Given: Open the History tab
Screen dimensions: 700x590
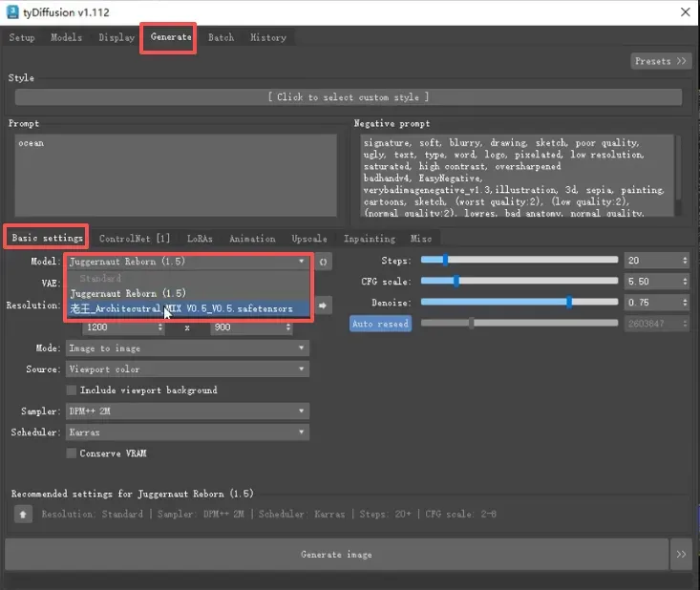Looking at the screenshot, I should (x=268, y=37).
